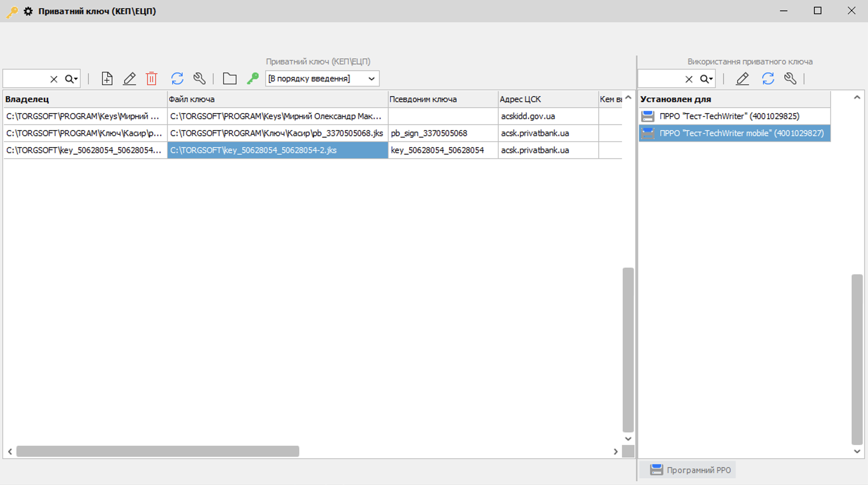The height and width of the screenshot is (485, 868).
Task: Select the pb_sign_3370505068 alias cell
Action: coord(443,133)
